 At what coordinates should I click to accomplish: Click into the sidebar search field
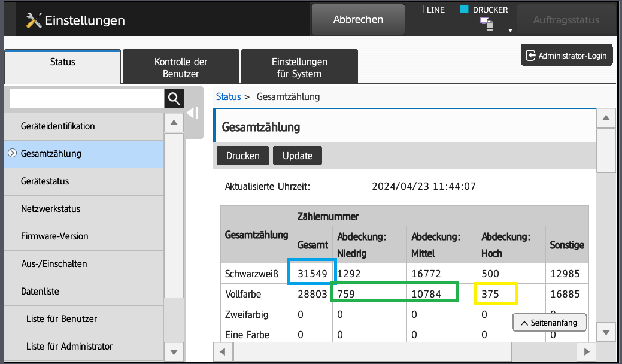point(87,99)
